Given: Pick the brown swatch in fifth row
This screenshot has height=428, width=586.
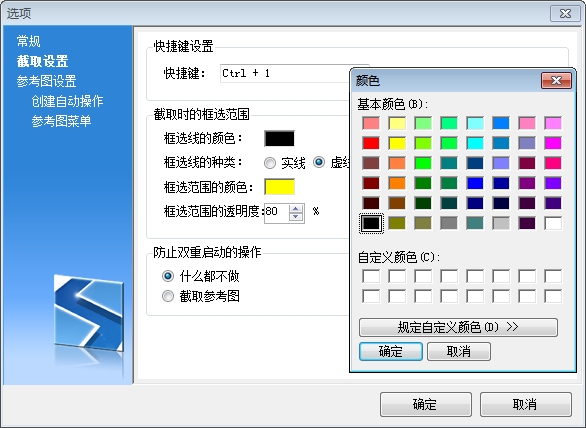Looking at the screenshot, I should click(x=397, y=203).
